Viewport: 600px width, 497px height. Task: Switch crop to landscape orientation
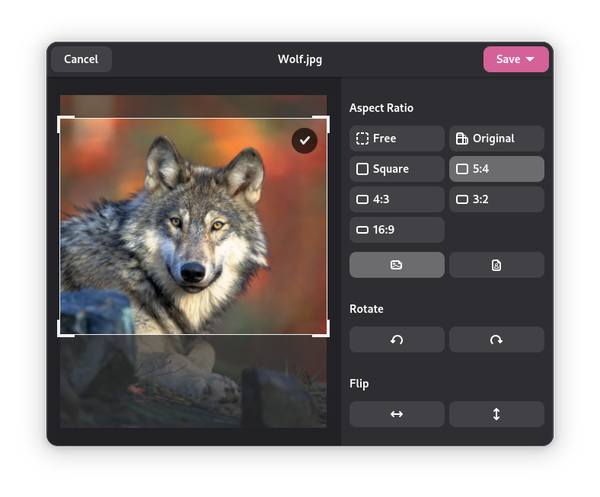(x=397, y=265)
